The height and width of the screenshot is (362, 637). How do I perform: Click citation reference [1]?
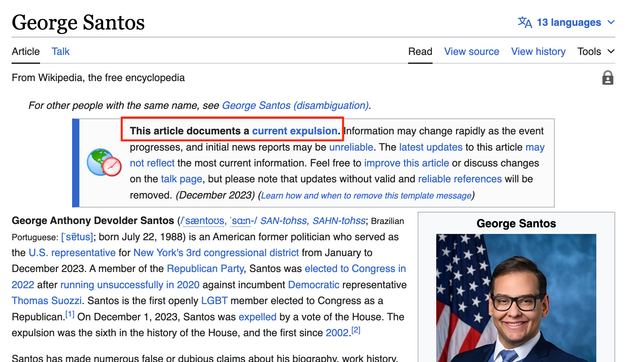[70, 314]
